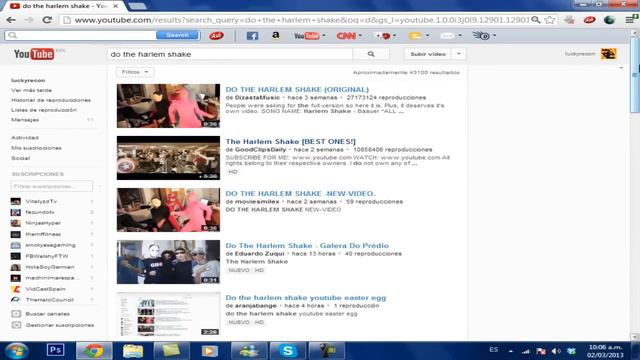Click the red Ask toolbar icon
The image size is (640, 360).
pos(216,36)
